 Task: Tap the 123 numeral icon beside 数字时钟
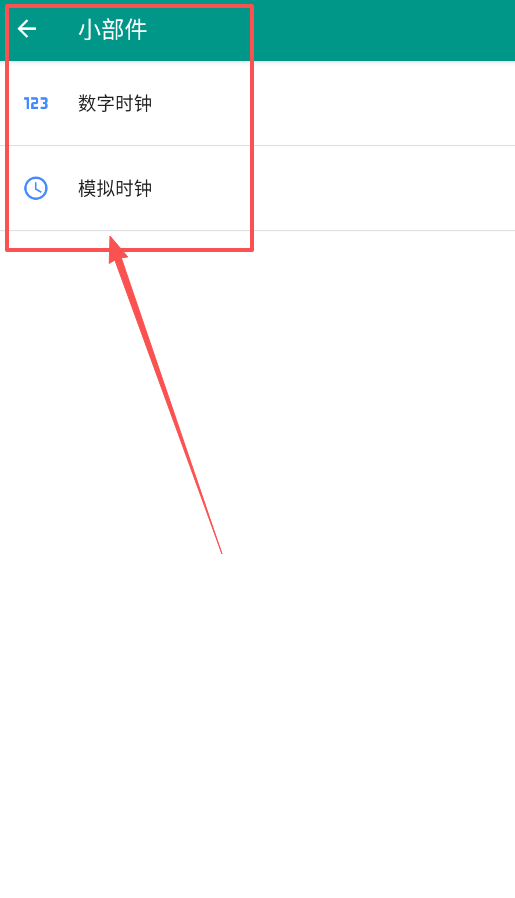tap(36, 103)
